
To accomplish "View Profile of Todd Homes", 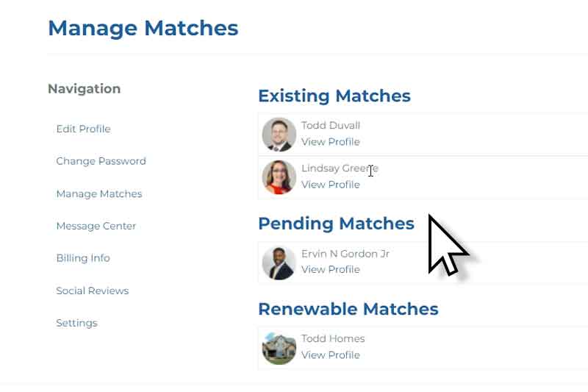I will (330, 355).
